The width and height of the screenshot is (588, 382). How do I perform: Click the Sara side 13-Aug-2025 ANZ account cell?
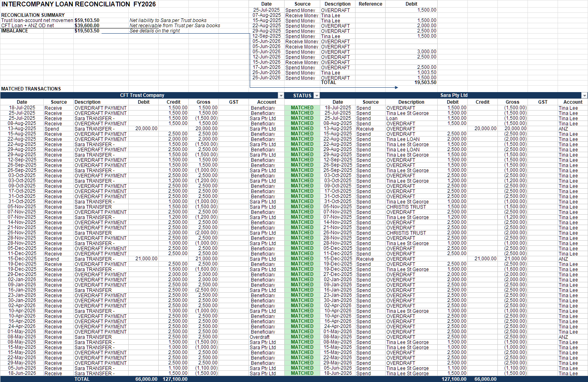pos(563,129)
